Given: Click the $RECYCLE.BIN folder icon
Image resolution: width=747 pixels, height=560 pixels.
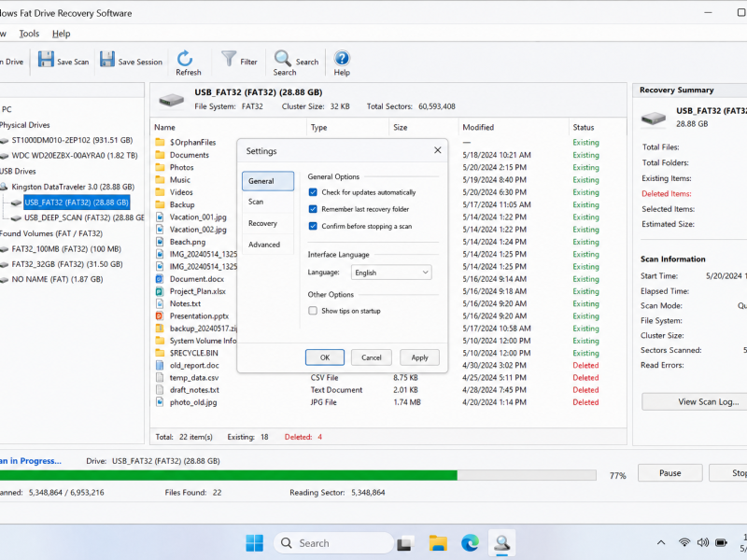Looking at the screenshot, I should point(160,353).
